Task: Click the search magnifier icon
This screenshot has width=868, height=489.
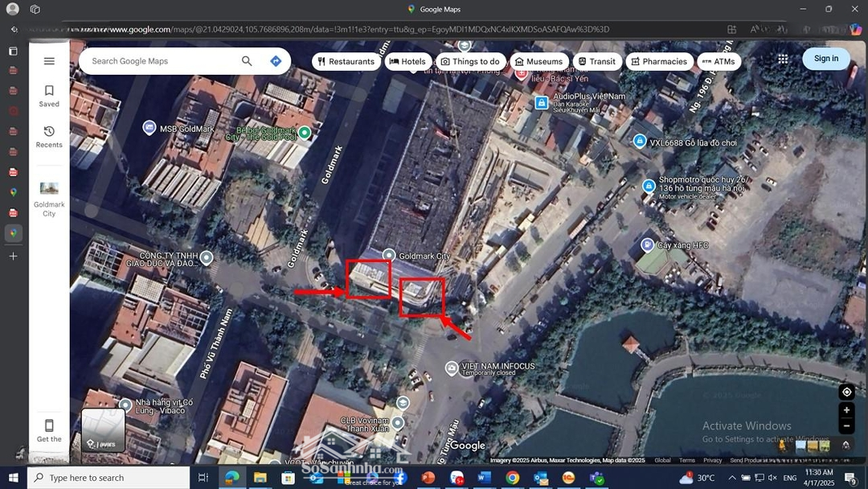Action: tap(247, 61)
